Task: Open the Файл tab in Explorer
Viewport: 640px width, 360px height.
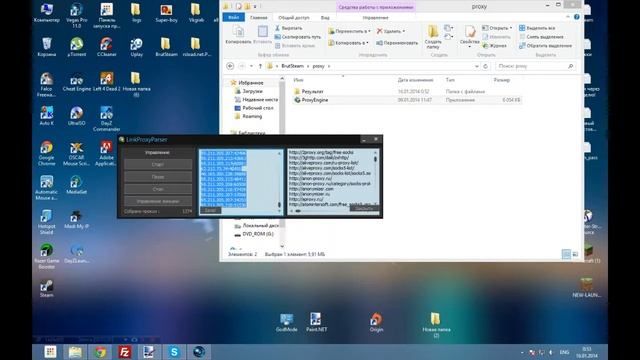Action: tap(233, 18)
